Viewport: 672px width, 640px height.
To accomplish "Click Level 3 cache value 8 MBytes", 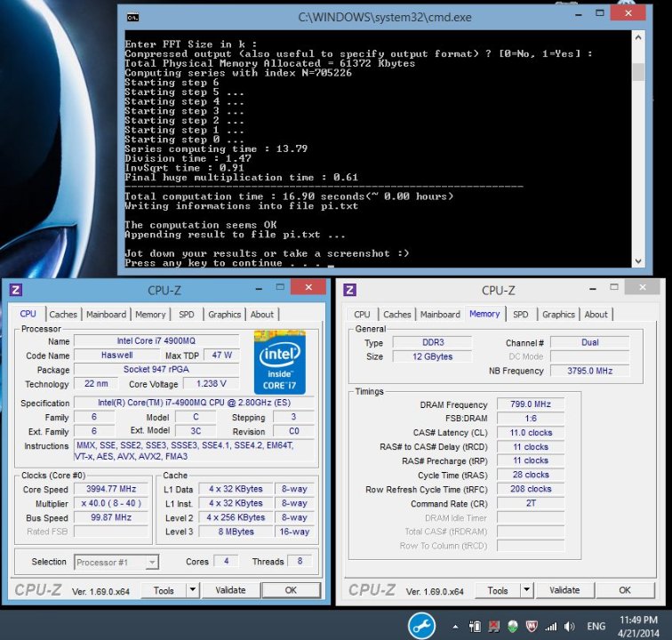I will tap(236, 532).
